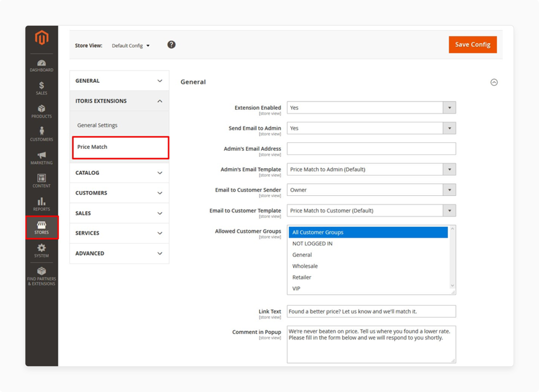Open the Products box icon menu
Screen dimensions: 539x392
pos(42,112)
